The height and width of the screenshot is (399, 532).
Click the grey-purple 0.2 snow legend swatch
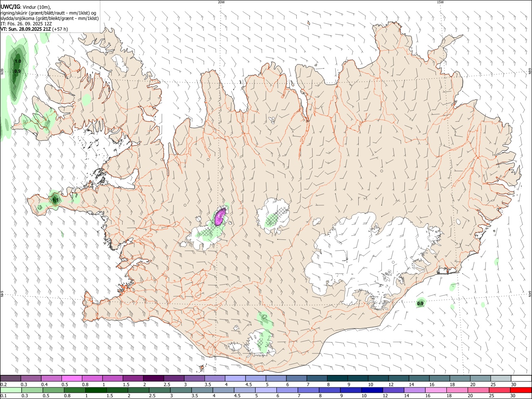coord(10,379)
